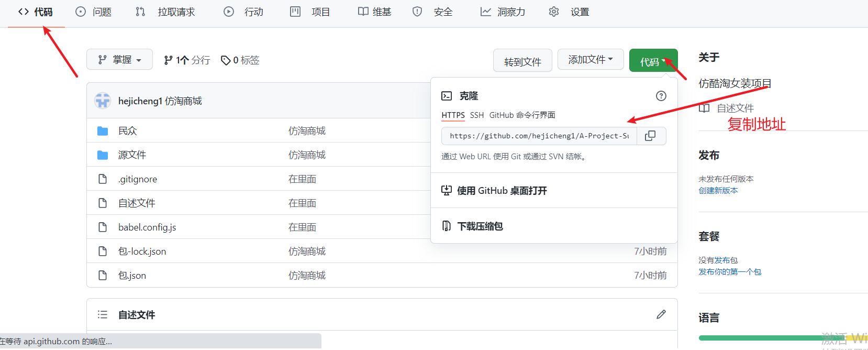The image size is (868, 350).
Task: Click the branch icon beside 1个 分行
Action: [168, 60]
